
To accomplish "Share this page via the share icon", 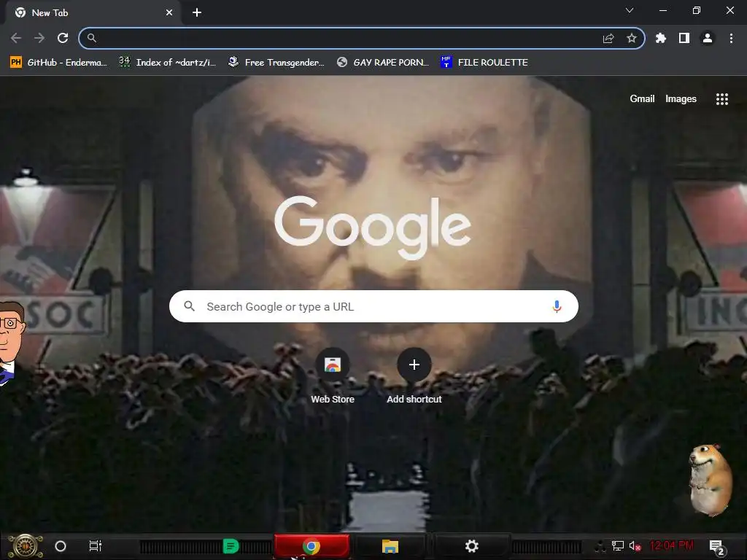I will [608, 38].
